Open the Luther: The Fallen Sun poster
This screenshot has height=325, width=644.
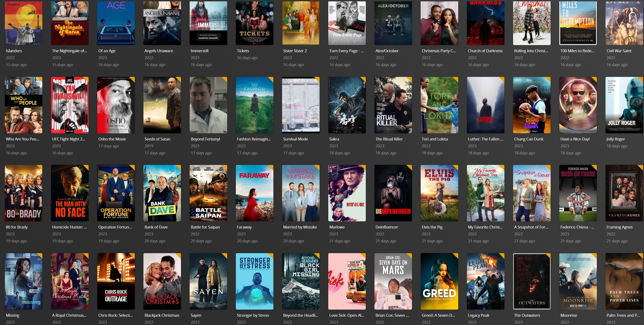(x=486, y=105)
